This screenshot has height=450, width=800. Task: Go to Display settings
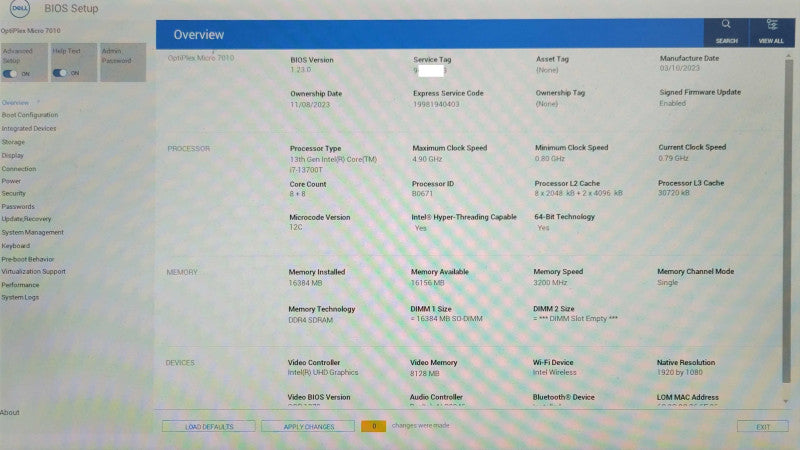point(13,155)
